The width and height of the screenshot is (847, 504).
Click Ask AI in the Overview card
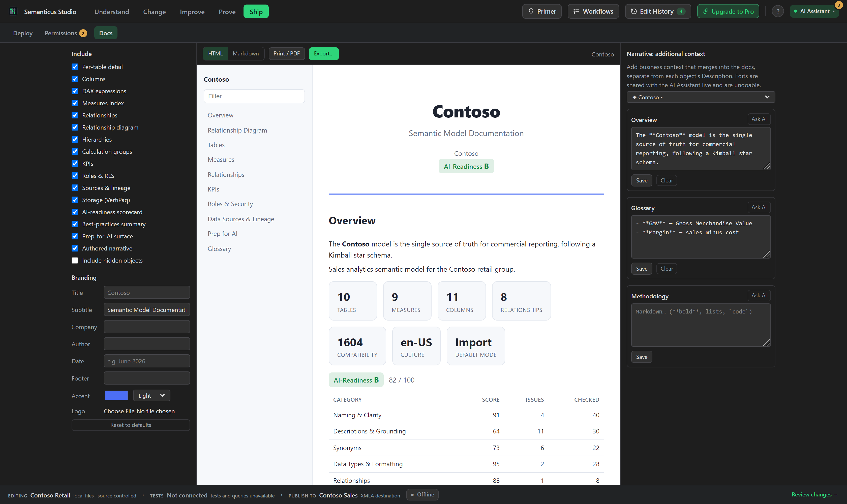click(x=759, y=119)
